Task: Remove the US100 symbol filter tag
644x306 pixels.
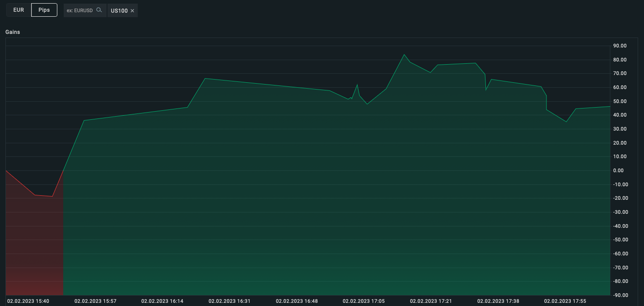Action: coord(132,10)
